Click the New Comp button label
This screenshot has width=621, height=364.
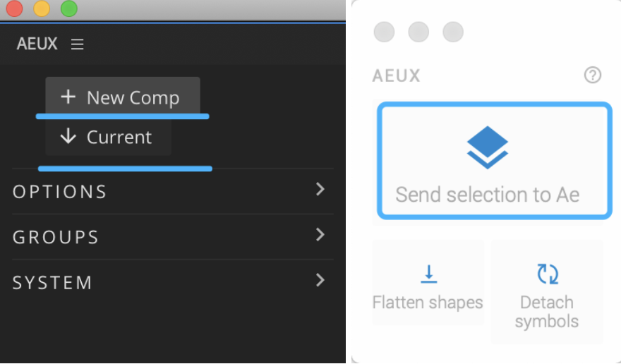click(x=133, y=98)
